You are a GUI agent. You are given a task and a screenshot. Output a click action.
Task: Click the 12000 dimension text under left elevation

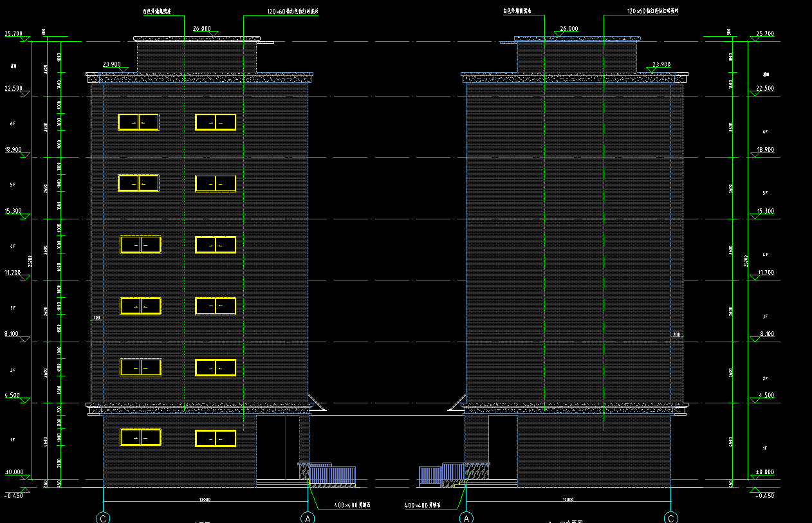[x=205, y=499]
